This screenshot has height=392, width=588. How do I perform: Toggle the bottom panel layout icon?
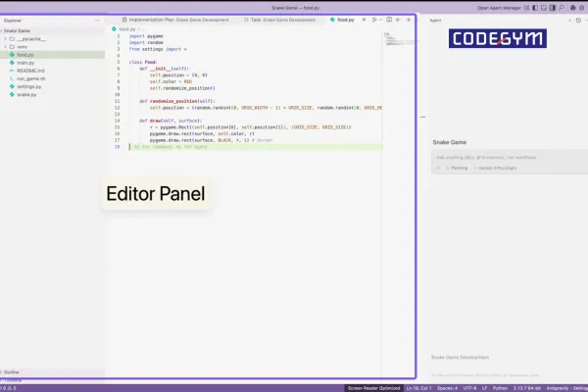544,8
